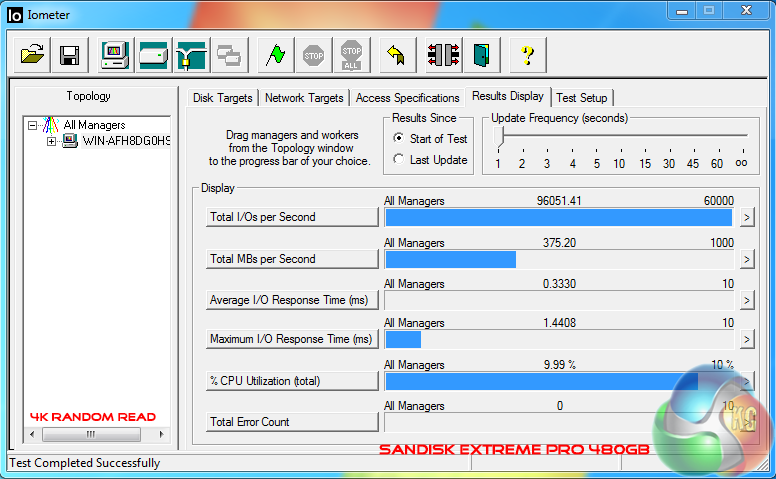Collapse the All Managers tree node

pos(33,125)
